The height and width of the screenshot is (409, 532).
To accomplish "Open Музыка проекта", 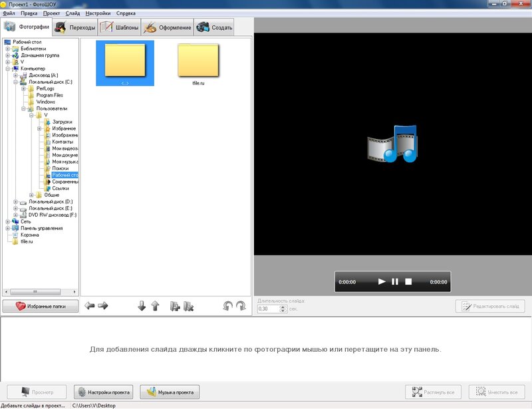I will 170,392.
